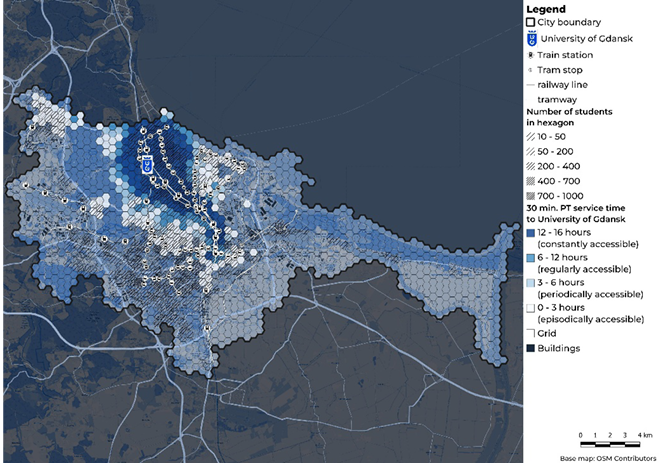Viewport: 661px width, 463px height.
Task: Click the 10 - 50 students hatch symbol
Action: [x=531, y=137]
